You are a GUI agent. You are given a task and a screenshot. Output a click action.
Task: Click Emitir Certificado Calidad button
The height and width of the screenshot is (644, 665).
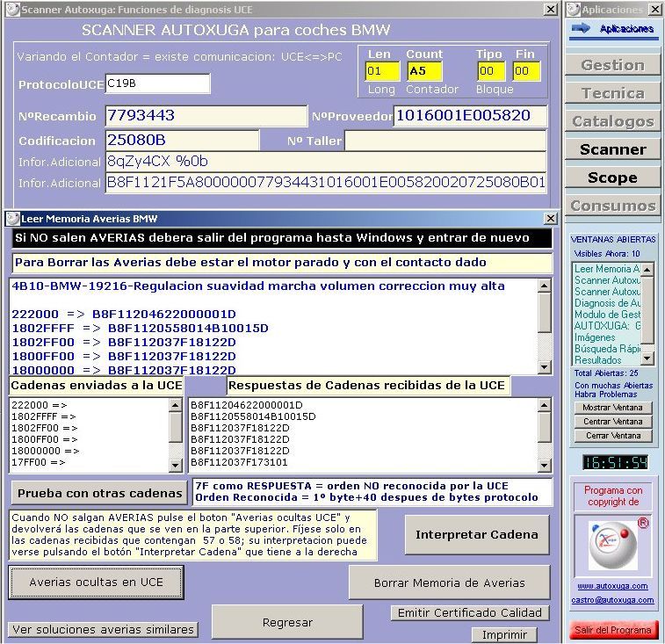[x=469, y=612]
